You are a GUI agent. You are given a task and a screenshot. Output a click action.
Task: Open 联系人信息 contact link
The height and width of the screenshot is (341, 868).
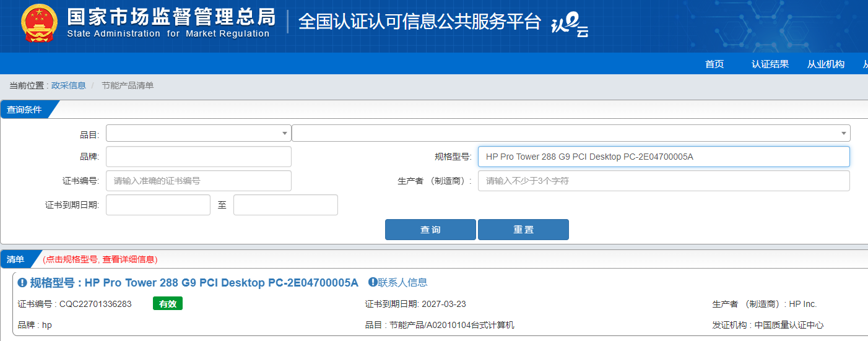click(402, 282)
